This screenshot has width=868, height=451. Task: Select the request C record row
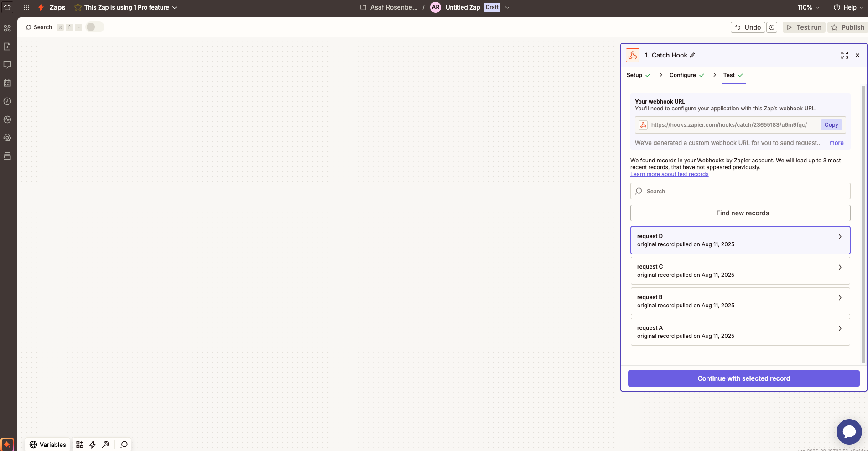pyautogui.click(x=740, y=271)
